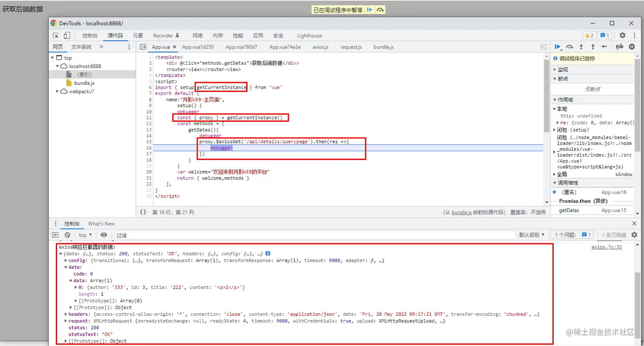
Task: Create a live expression with eye icon
Action: click(x=103, y=235)
